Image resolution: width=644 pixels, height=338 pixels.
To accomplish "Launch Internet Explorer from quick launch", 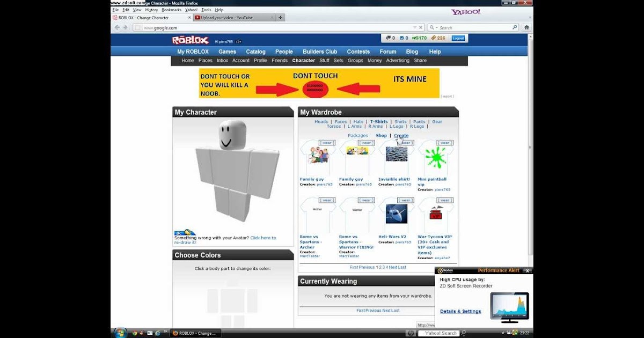I will point(158,333).
